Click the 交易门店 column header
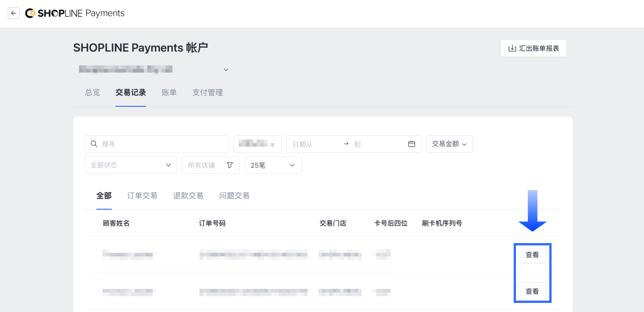Viewport: 644px width, 312px height. (x=333, y=223)
